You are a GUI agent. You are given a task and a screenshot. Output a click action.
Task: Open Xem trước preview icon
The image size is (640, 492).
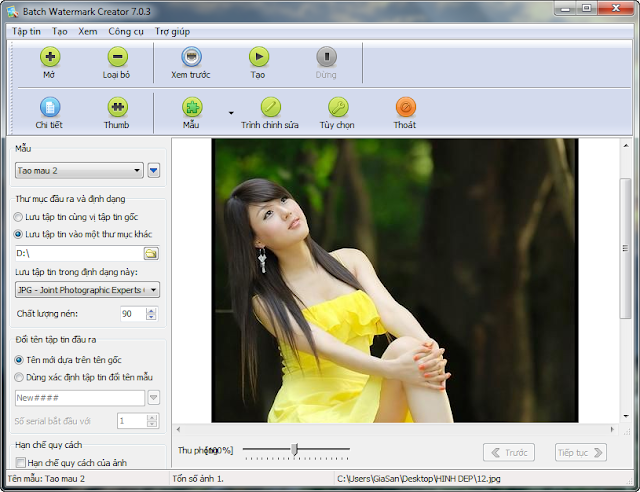191,56
